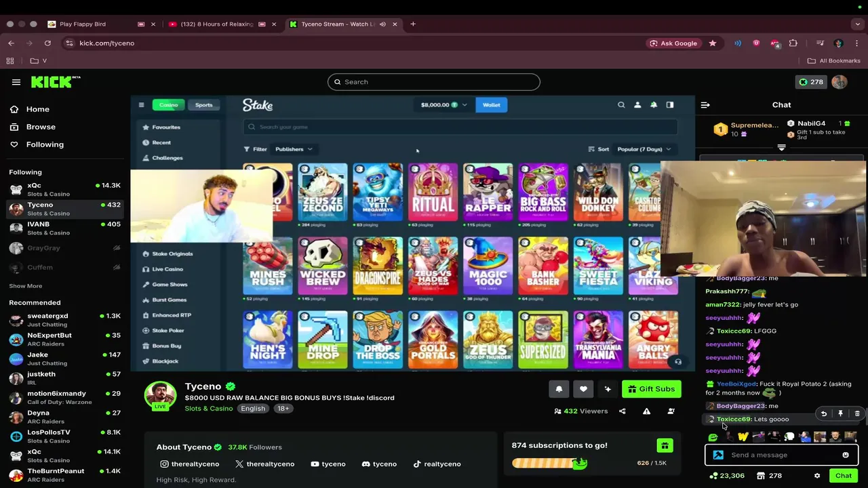Image resolution: width=868 pixels, height=488 pixels.
Task: Click Ask Google button in address bar
Action: [x=673, y=43]
